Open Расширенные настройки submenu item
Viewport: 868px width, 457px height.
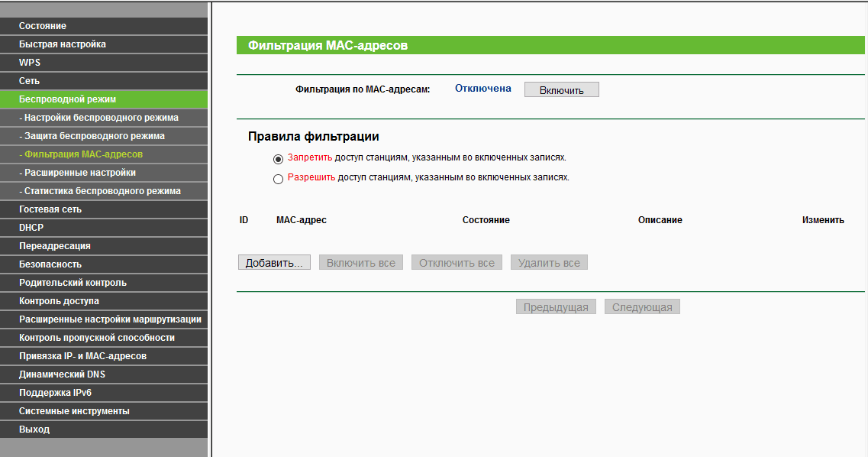point(104,172)
